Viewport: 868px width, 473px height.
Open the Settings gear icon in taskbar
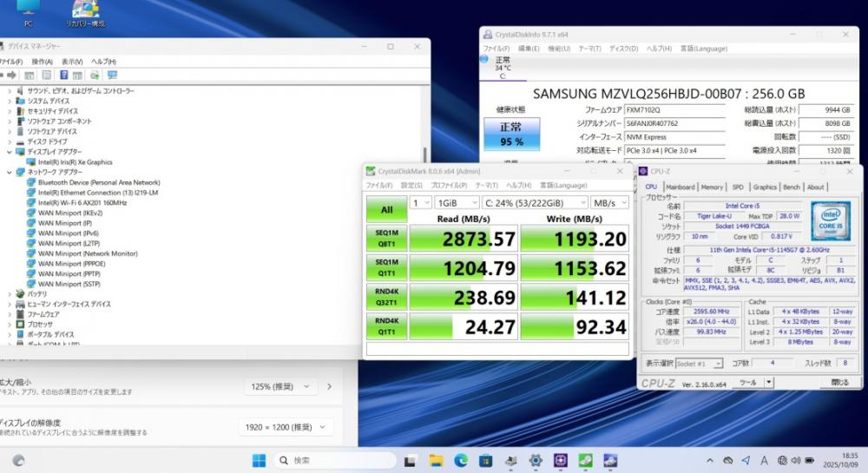536,460
